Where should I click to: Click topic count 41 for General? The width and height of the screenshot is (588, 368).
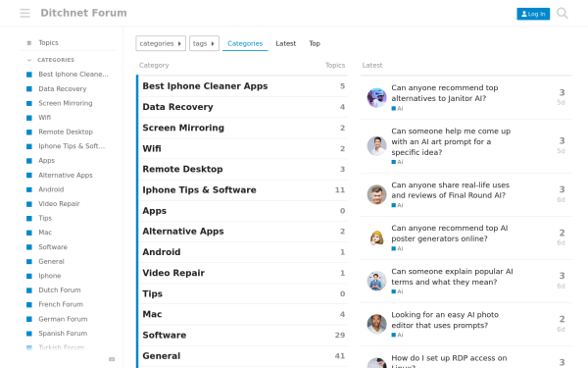tap(340, 356)
